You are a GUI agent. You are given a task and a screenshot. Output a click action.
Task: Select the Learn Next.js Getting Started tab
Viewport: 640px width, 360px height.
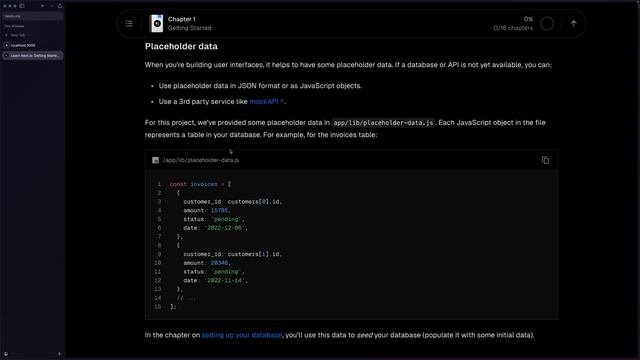(x=33, y=56)
